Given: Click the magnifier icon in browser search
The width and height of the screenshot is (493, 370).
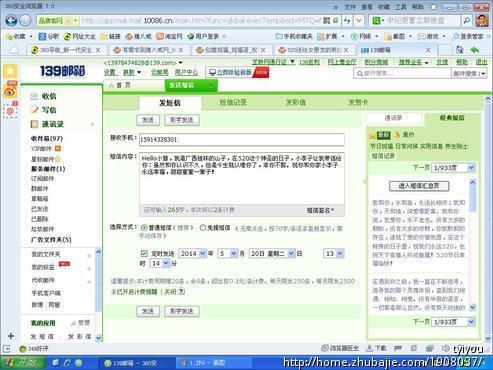Looking at the screenshot, I should click(x=467, y=21).
